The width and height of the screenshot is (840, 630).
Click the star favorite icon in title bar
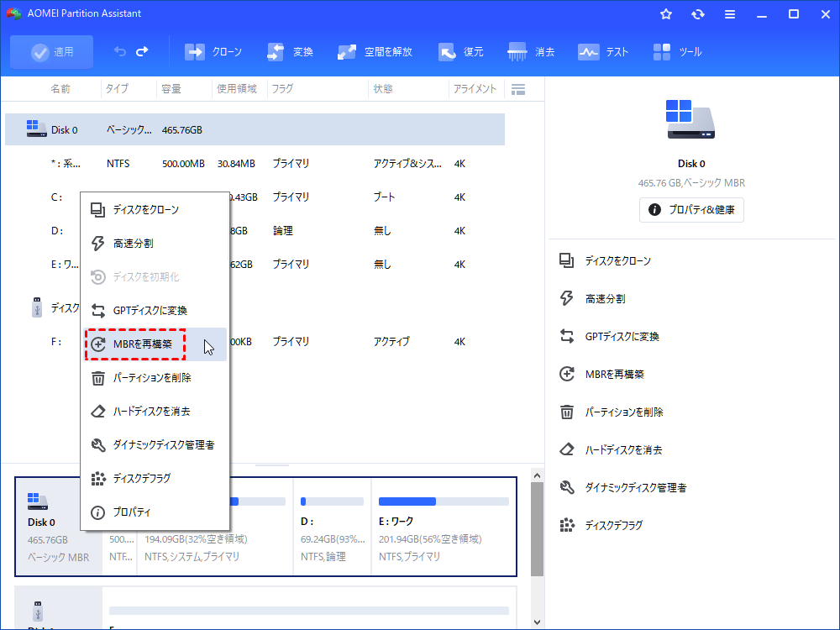(x=666, y=14)
